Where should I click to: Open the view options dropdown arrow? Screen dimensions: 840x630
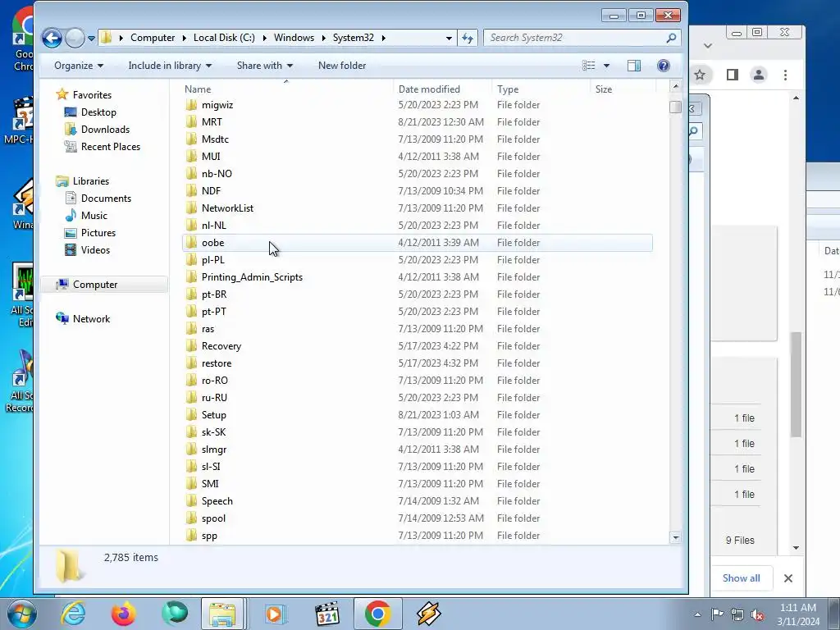[x=606, y=66]
